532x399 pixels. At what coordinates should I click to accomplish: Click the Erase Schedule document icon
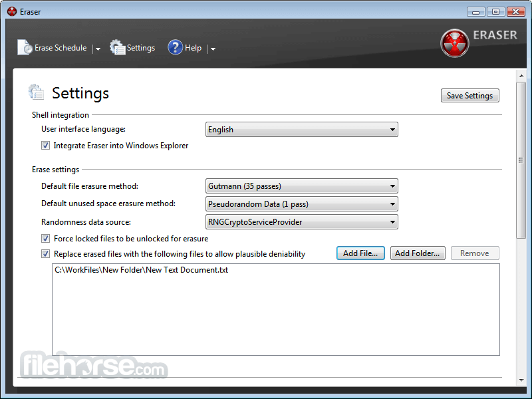[x=25, y=47]
